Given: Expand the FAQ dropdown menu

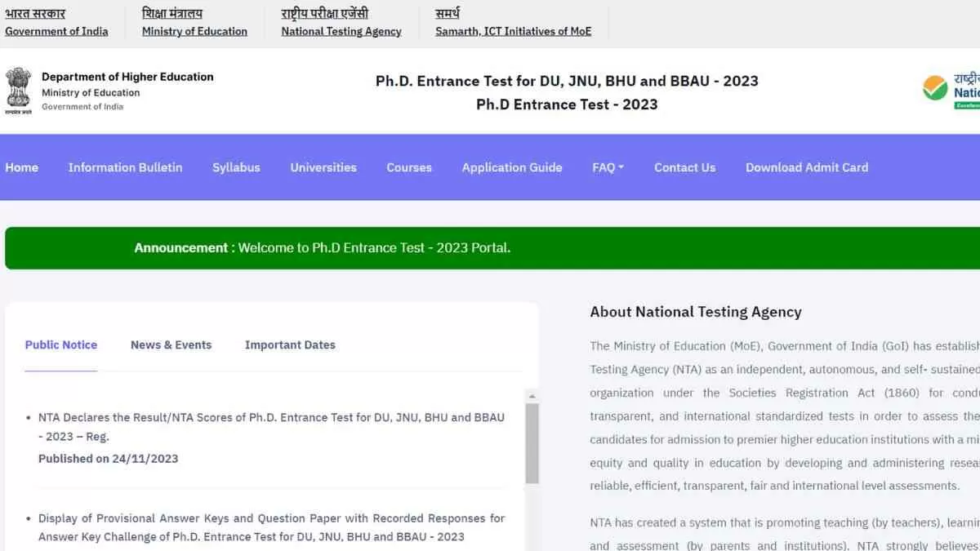Looking at the screenshot, I should (x=608, y=167).
